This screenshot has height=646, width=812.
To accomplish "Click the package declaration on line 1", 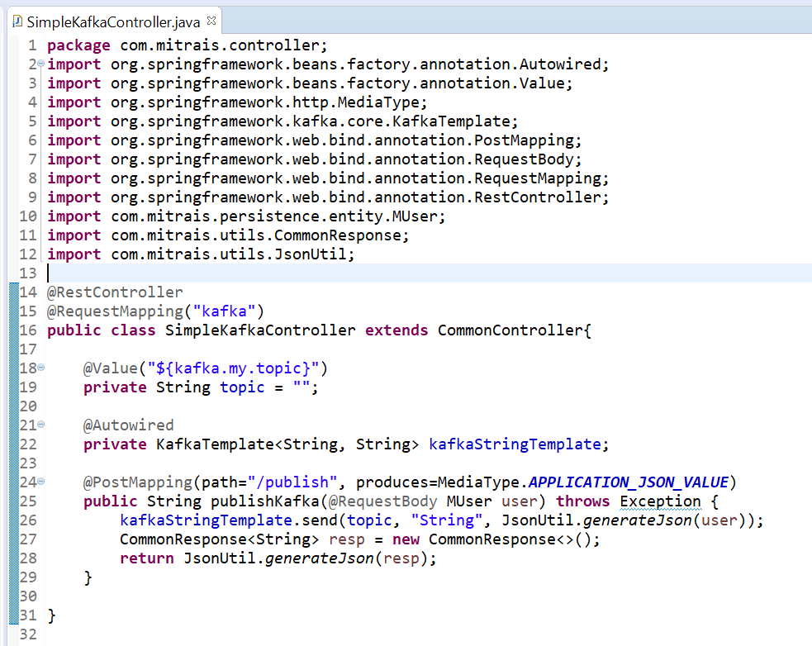I will pyautogui.click(x=165, y=45).
